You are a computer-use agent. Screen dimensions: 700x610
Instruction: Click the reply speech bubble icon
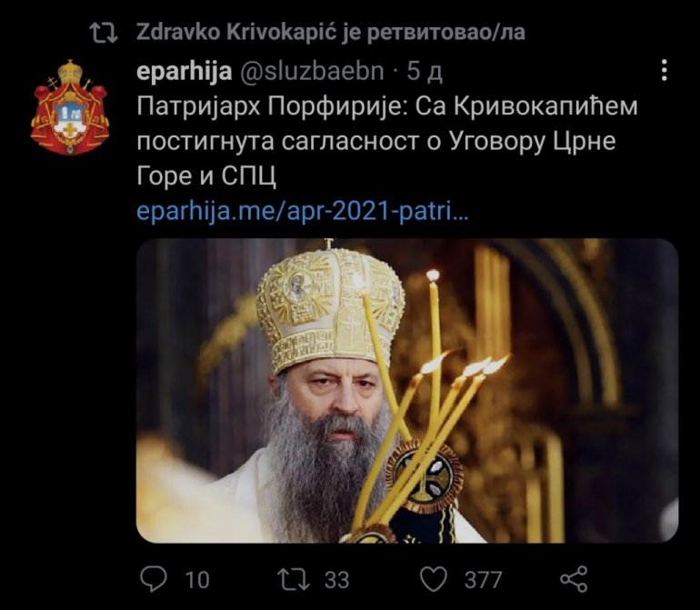click(153, 579)
